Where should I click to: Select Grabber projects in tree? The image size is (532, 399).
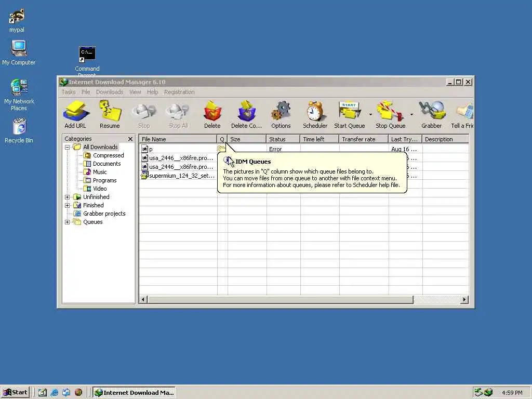104,214
